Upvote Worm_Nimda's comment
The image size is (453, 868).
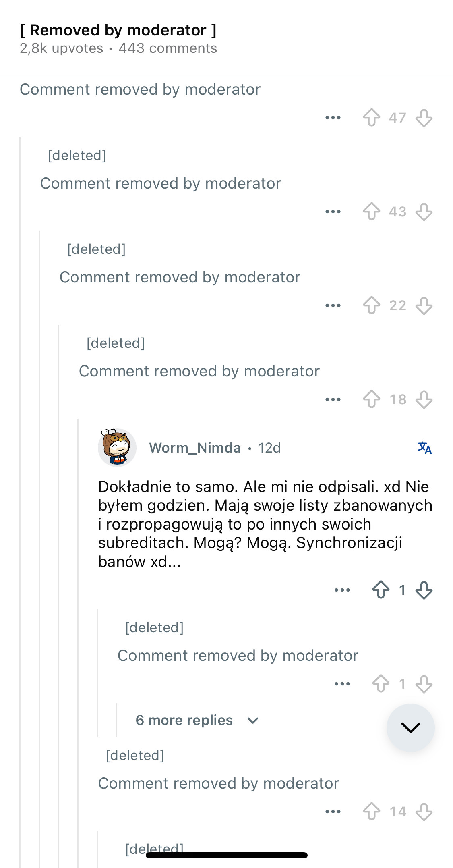381,590
